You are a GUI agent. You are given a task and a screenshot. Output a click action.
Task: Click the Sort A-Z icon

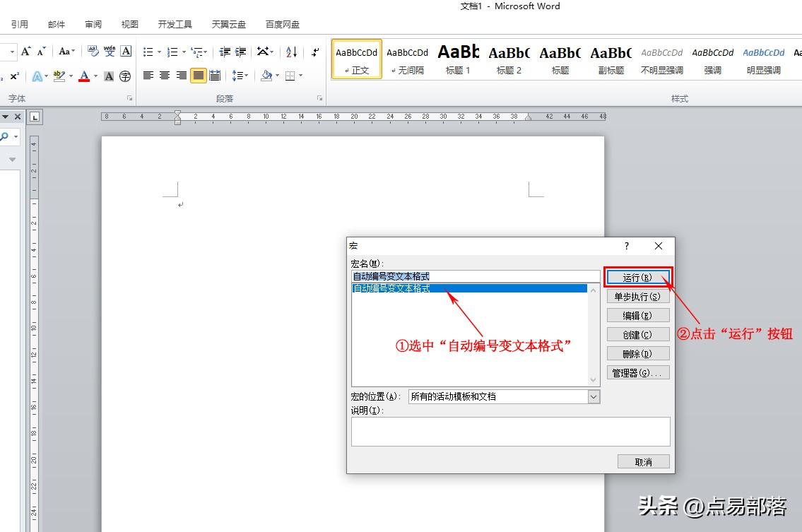pyautogui.click(x=292, y=52)
